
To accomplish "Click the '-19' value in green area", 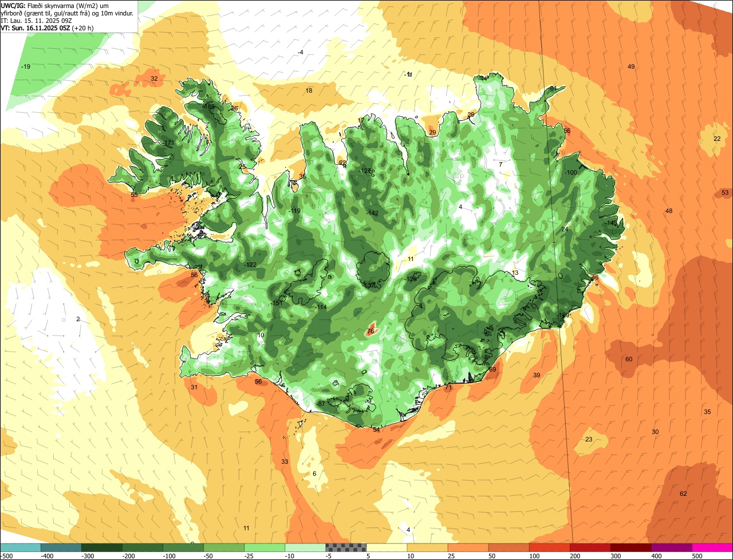I will click(x=25, y=67).
